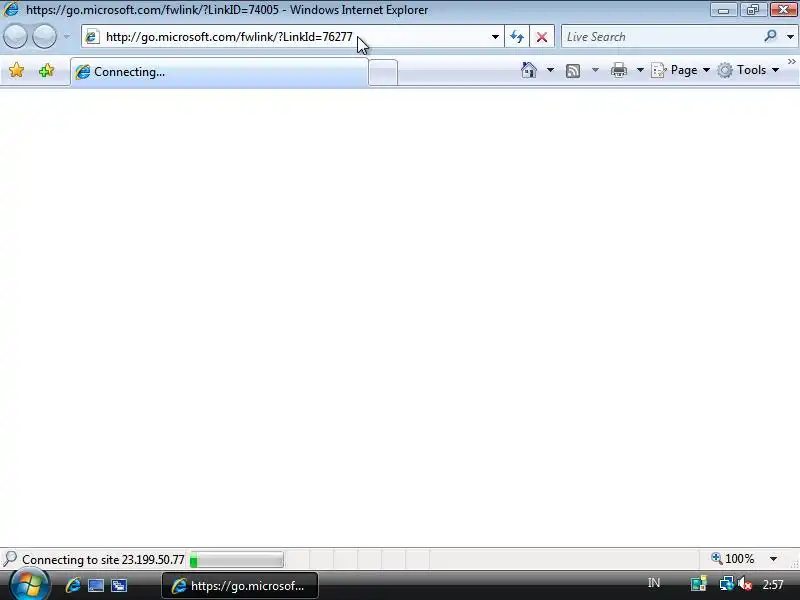This screenshot has height=600, width=800.
Task: Open a new tab button
Action: point(383,72)
